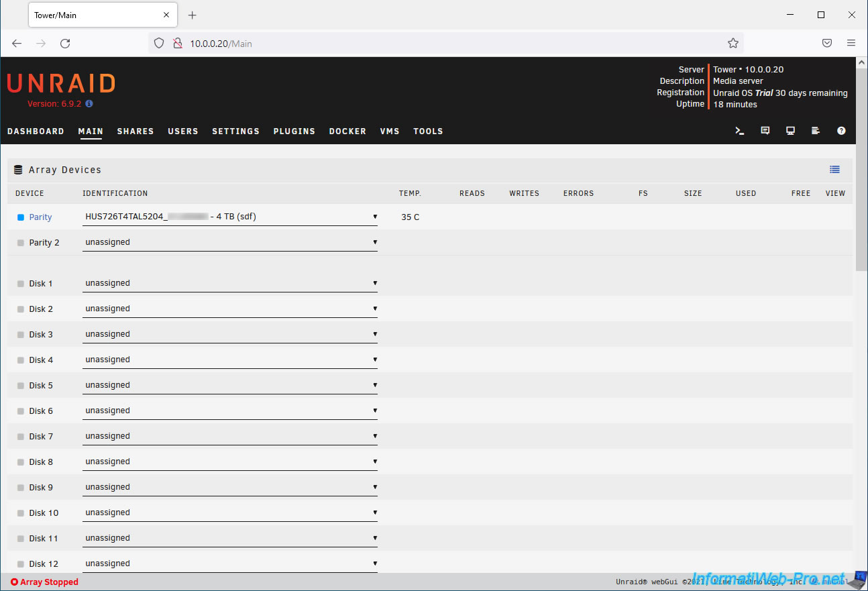Click the help question mark icon

click(841, 131)
